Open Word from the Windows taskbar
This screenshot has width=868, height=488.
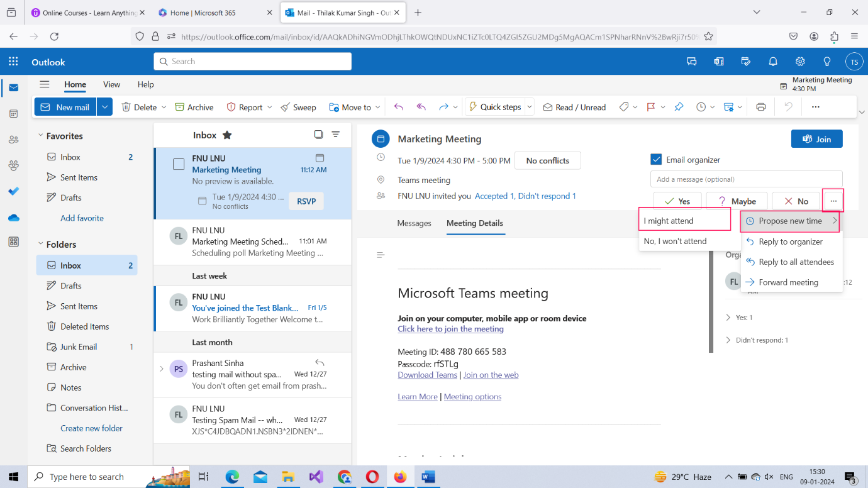428,477
